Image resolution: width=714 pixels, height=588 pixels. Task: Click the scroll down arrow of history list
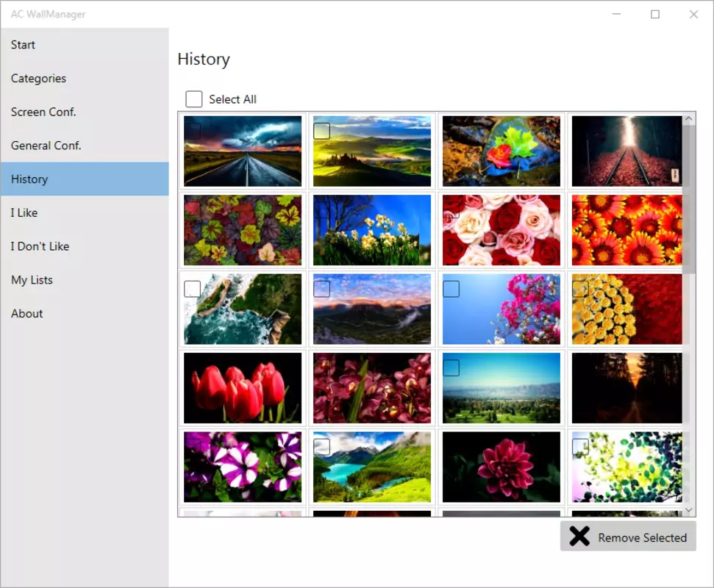coord(689,510)
